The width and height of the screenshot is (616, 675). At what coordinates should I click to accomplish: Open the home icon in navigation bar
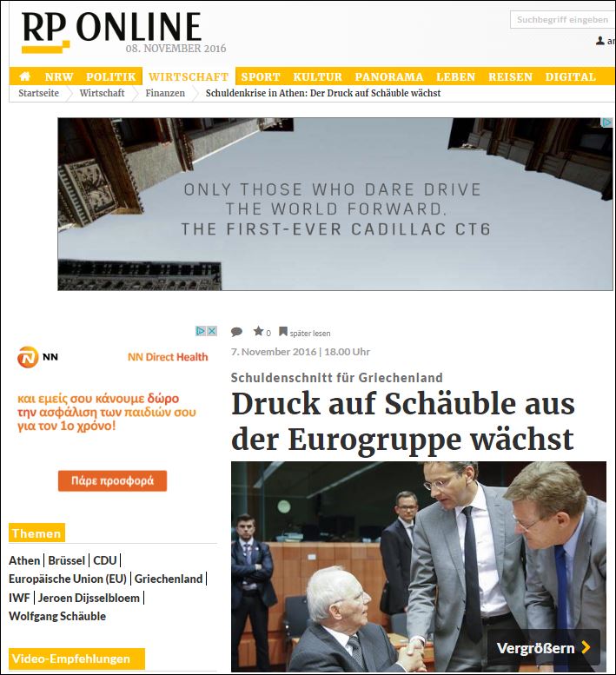(25, 76)
